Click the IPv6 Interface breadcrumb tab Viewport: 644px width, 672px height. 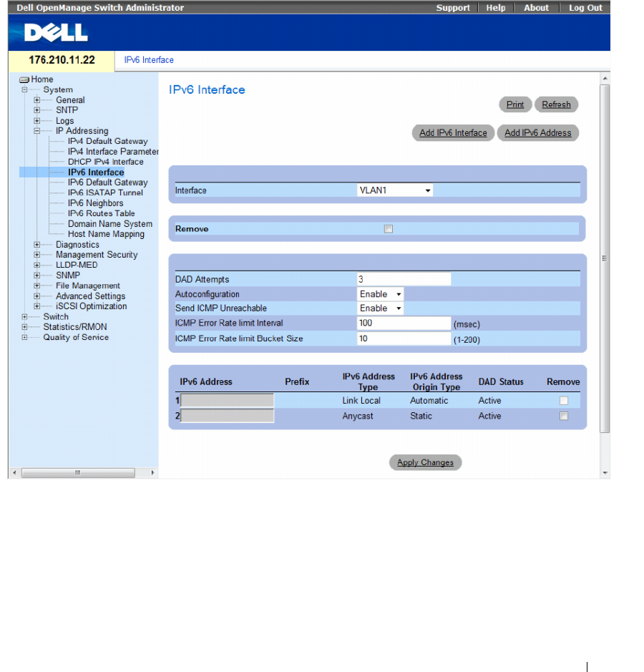click(149, 60)
